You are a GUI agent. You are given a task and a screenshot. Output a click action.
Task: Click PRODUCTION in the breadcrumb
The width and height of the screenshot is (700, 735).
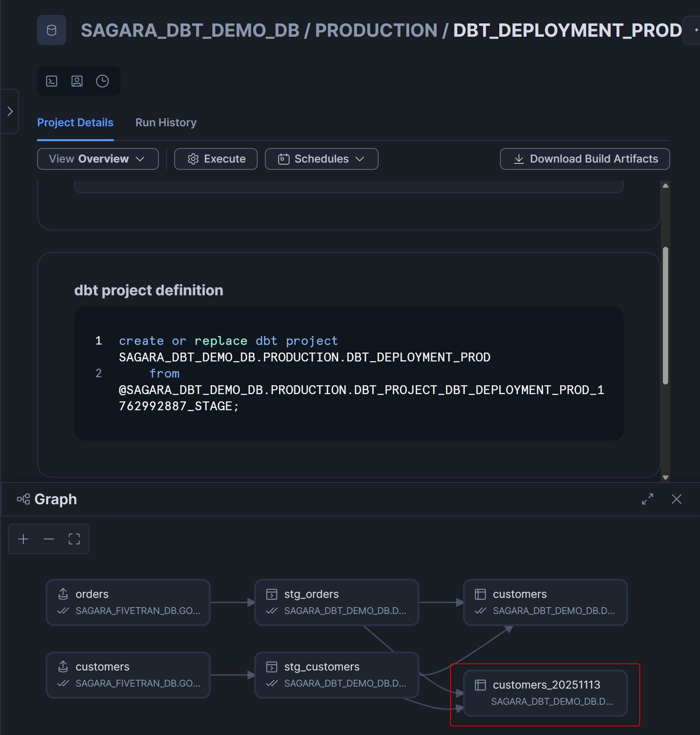pyautogui.click(x=376, y=31)
